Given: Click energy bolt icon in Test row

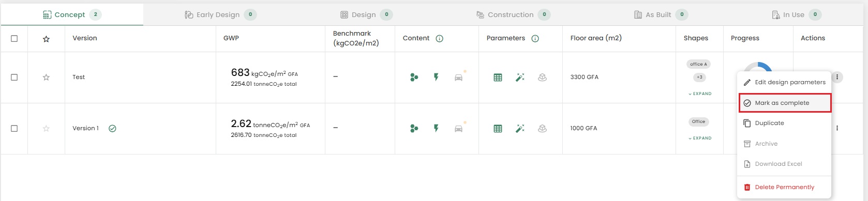Looking at the screenshot, I should 436,78.
